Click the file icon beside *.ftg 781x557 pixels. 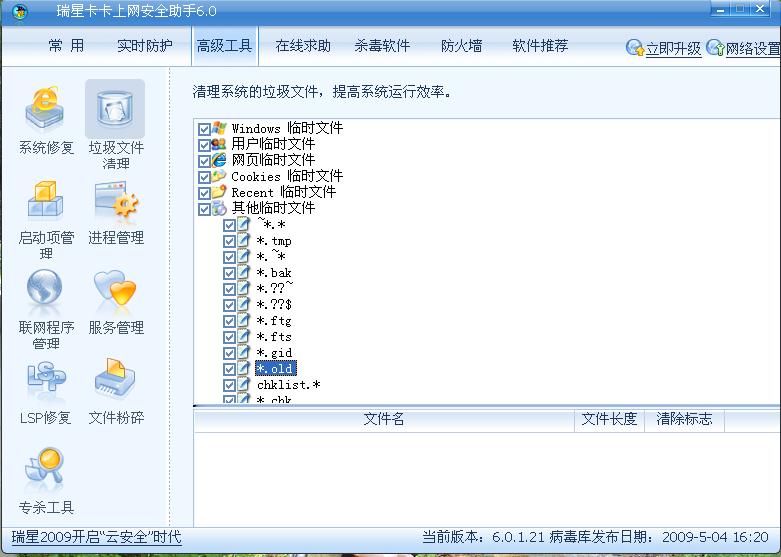pos(243,320)
